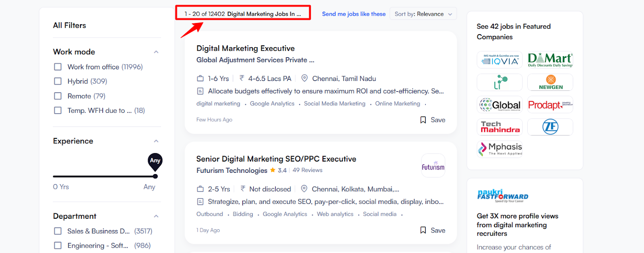Click the Experience slider handle
The image size is (644, 253).
pos(155,176)
